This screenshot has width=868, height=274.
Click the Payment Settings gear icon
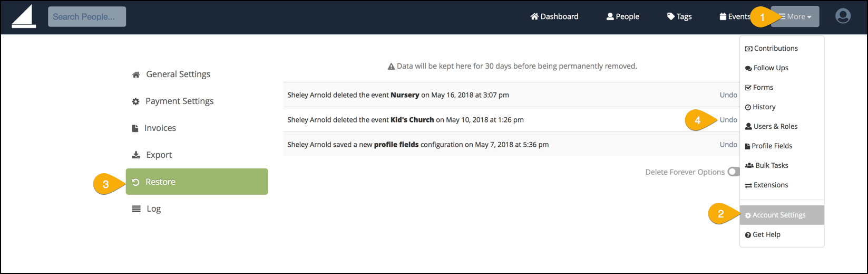pos(135,101)
